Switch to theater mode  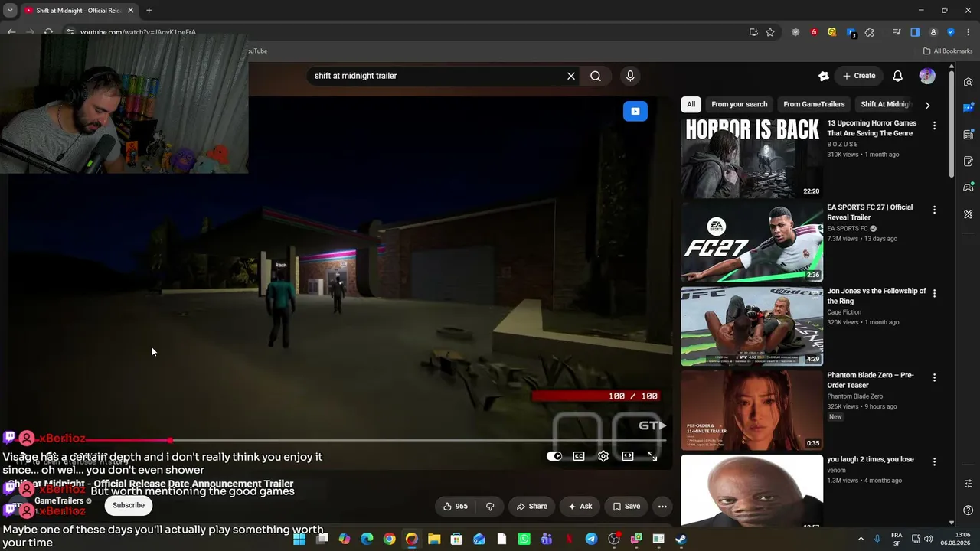coord(628,456)
